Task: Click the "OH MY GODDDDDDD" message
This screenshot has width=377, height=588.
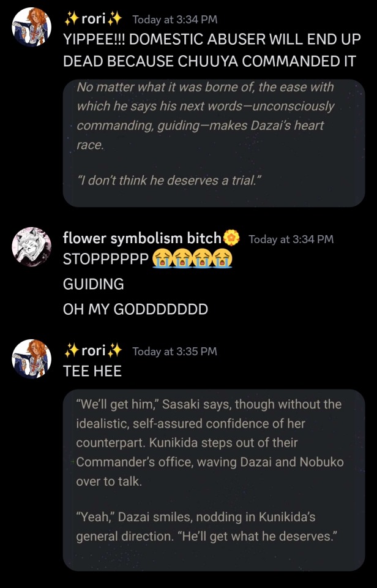Action: pyautogui.click(x=135, y=309)
